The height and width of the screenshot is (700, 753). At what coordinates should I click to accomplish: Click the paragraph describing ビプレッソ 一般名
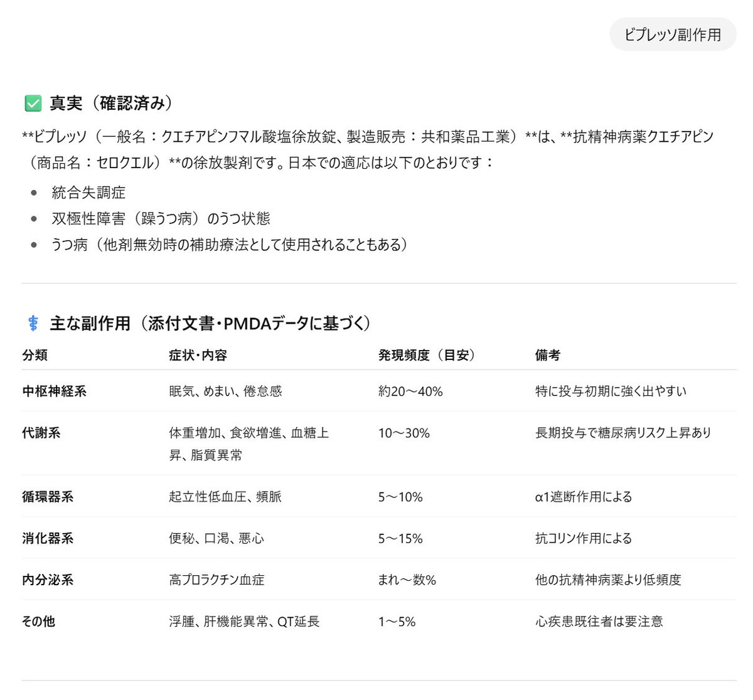tap(368, 149)
